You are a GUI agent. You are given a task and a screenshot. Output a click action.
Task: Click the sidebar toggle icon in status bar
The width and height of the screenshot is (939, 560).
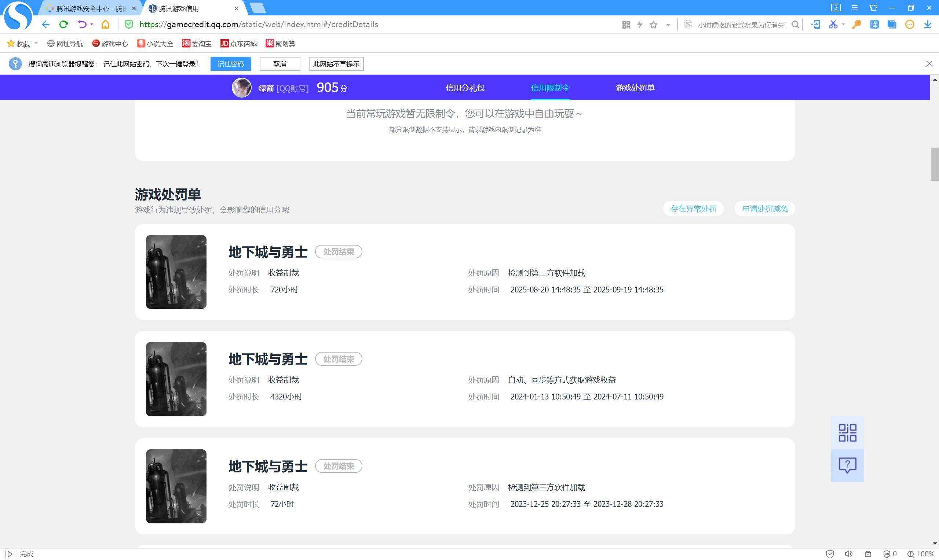tap(8, 554)
